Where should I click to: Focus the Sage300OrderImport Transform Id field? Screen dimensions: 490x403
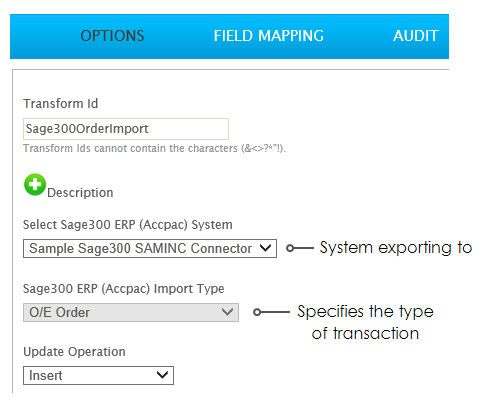point(126,129)
